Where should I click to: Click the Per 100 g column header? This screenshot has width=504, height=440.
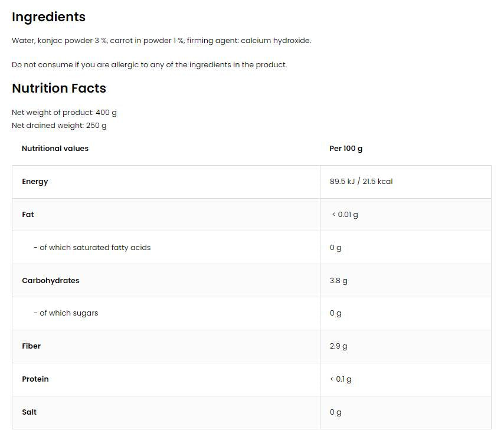tap(346, 149)
